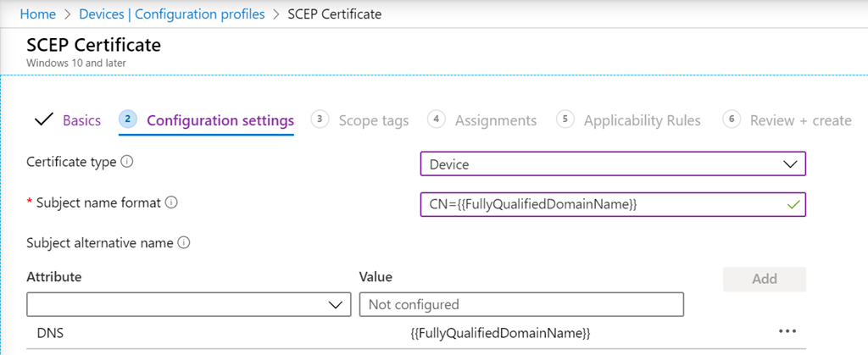
Task: Select the Applicability Rules tab
Action: [x=642, y=120]
